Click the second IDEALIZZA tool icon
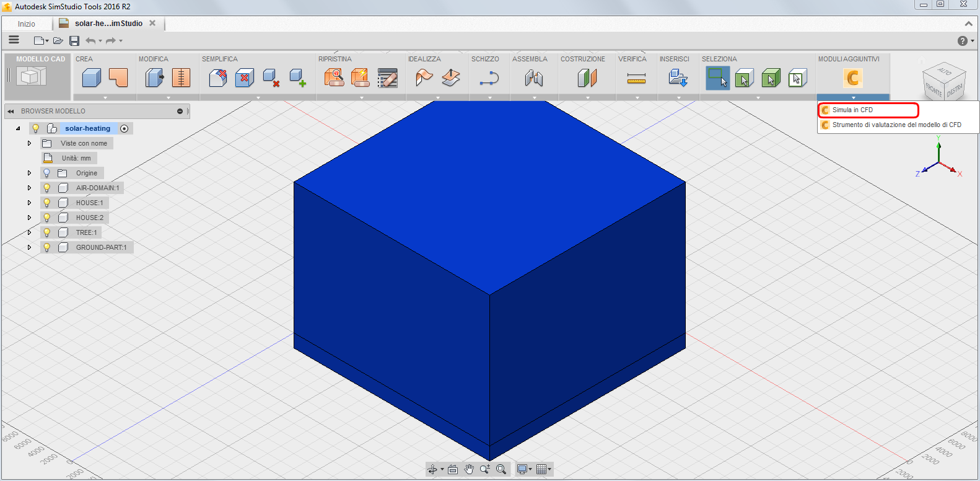 pos(451,78)
